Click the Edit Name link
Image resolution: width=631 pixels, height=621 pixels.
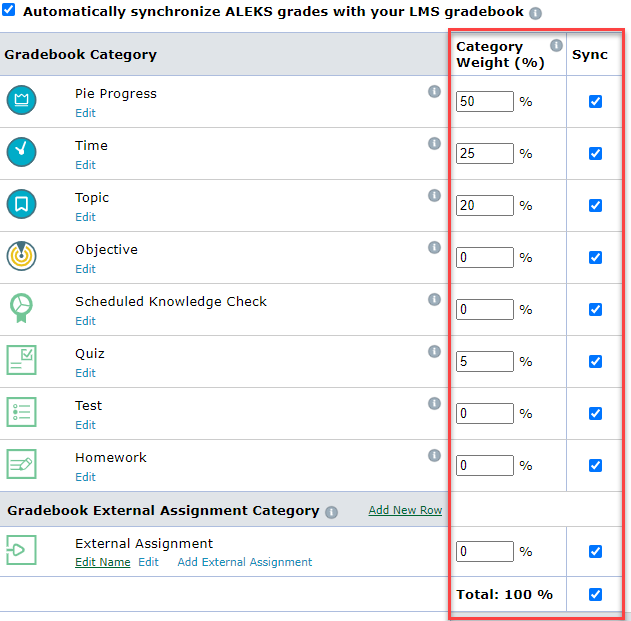pos(103,562)
